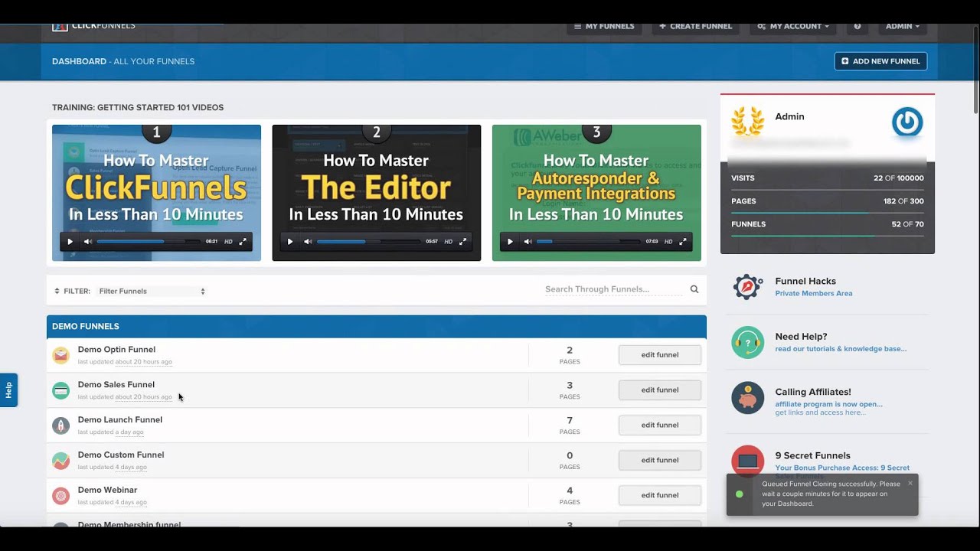This screenshot has width=980, height=551.
Task: Mute the first training video
Action: point(88,242)
